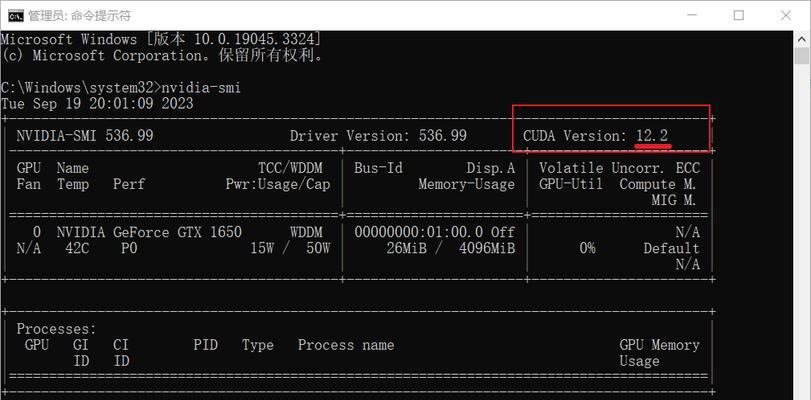Click the typed nvidia-smi command
Viewport: 811px width, 400px height.
pos(201,87)
